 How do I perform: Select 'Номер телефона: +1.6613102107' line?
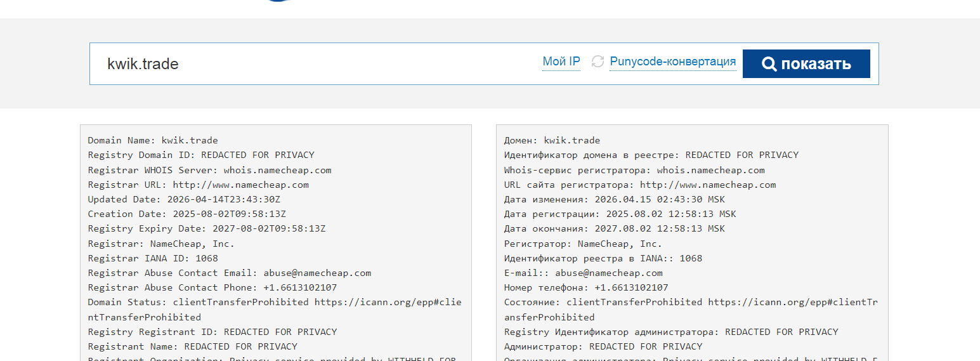pyautogui.click(x=586, y=287)
